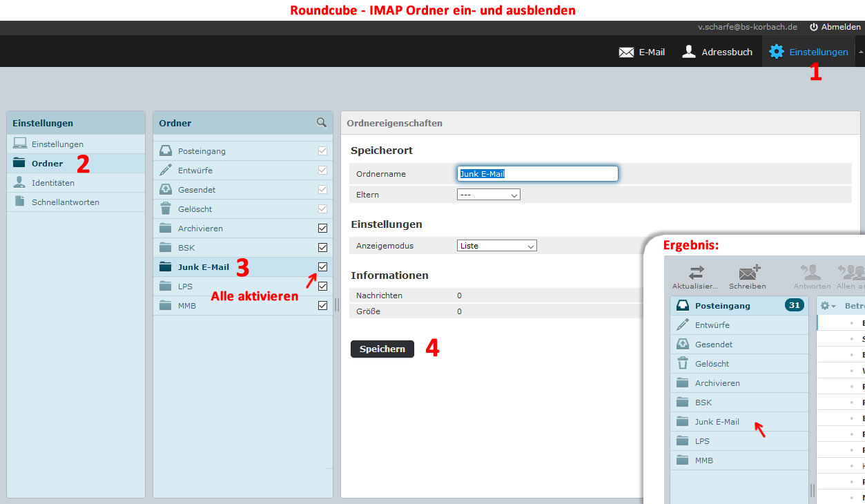The width and height of the screenshot is (865, 504).
Task: Click the Adressbuch person icon
Action: click(689, 52)
